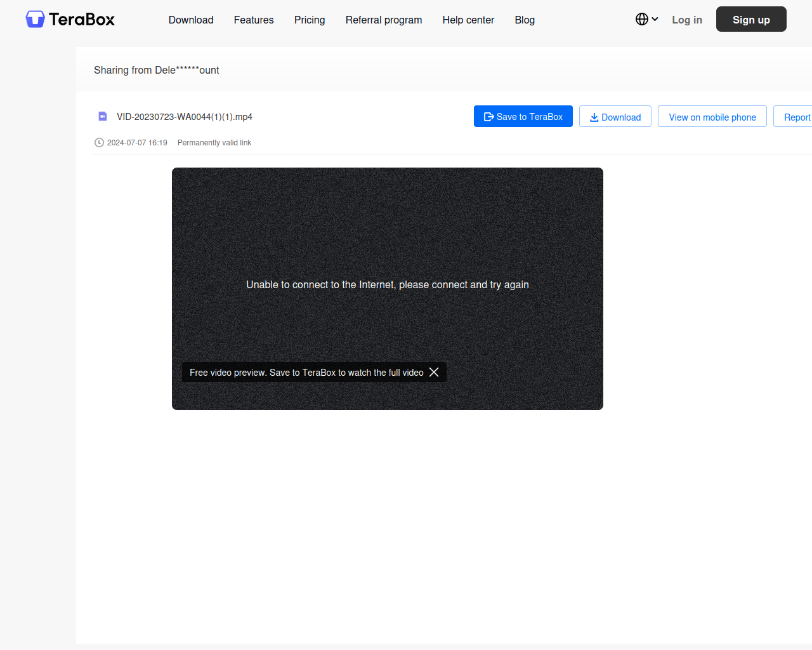
Task: Click 'Free video preview. Save to TeraBox' message
Action: [306, 373]
